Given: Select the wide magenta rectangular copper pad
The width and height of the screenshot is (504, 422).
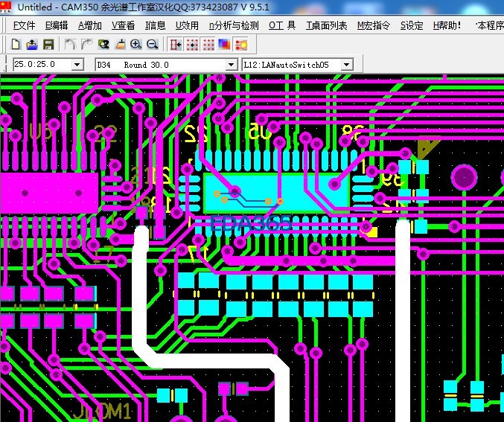Looking at the screenshot, I should 49,193.
